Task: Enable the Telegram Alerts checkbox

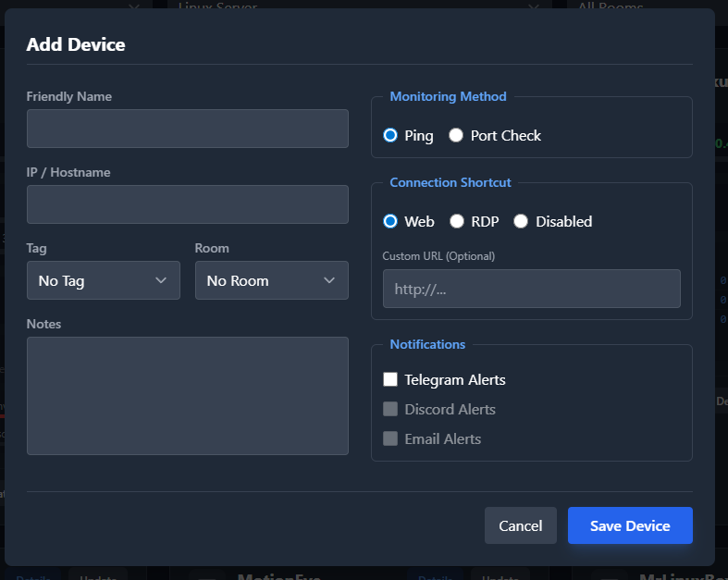Action: (x=390, y=379)
